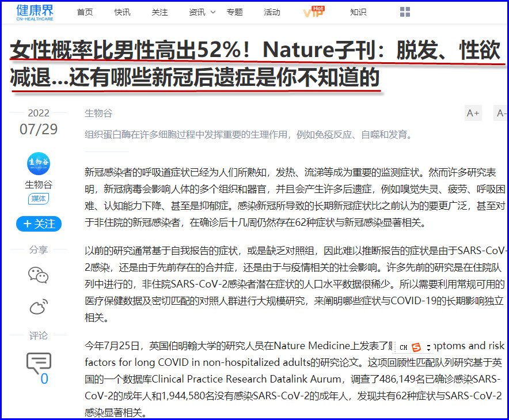
Task: Open the 快讯 nav item
Action: (122, 12)
